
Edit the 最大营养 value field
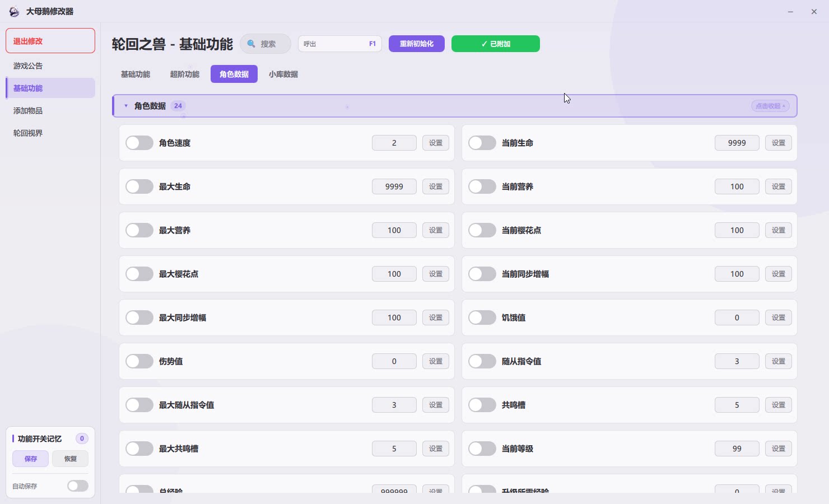point(394,230)
